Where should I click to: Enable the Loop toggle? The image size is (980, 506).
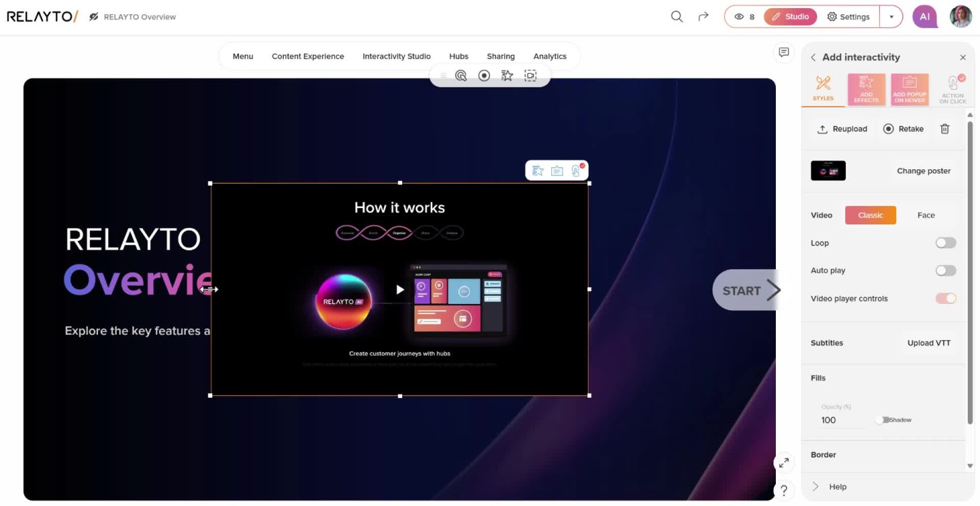tap(945, 243)
